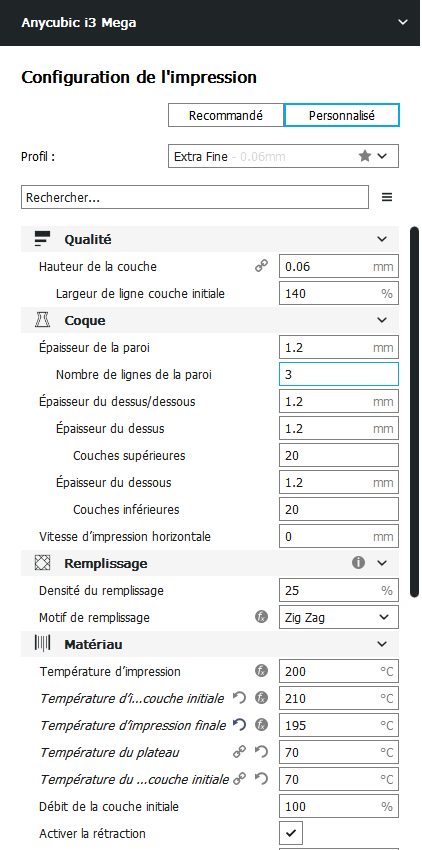Image resolution: width=422 pixels, height=850 pixels.
Task: Select the Personnalisé mode
Action: (342, 115)
